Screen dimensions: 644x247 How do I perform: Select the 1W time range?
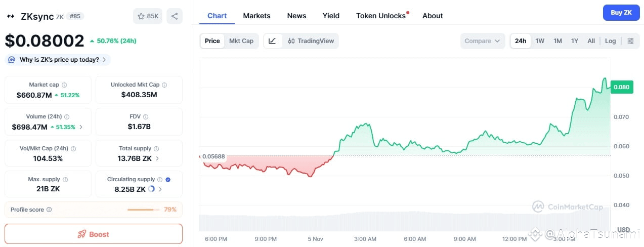coord(540,41)
